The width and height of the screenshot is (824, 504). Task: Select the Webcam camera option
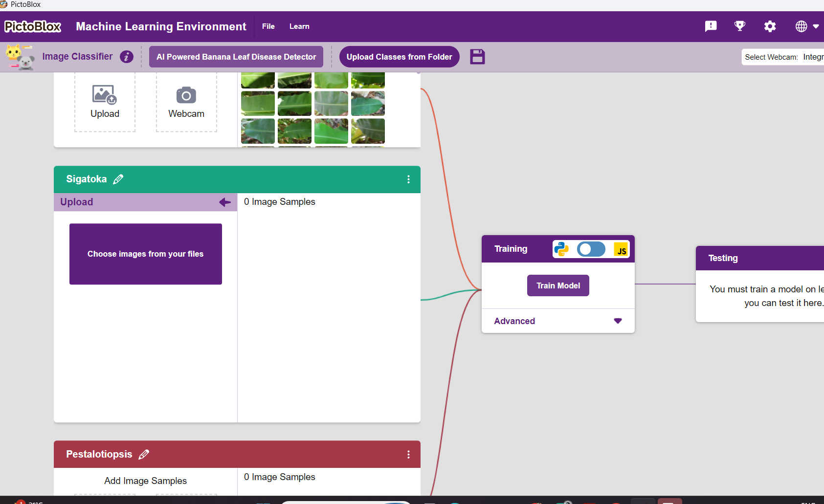point(186,102)
